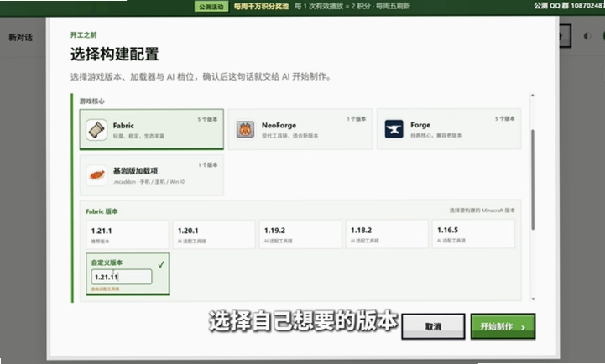Choose Fabric version 1.18.2
The height and width of the screenshot is (364, 605).
point(387,234)
